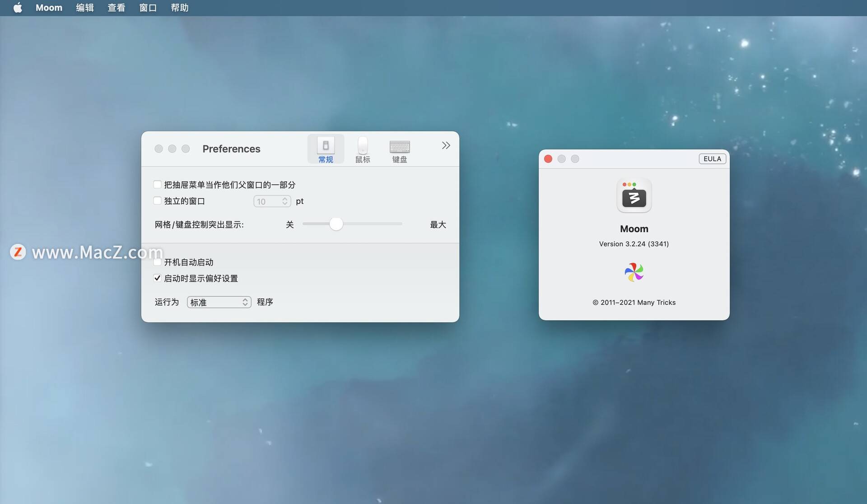
Task: Open the 运行为 标准 dropdown
Action: 219,302
